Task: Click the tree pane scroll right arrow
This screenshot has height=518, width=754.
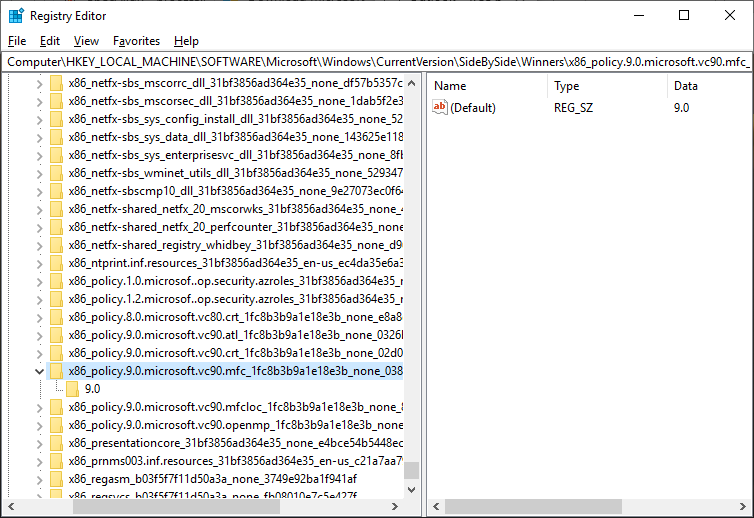Action: click(395, 506)
